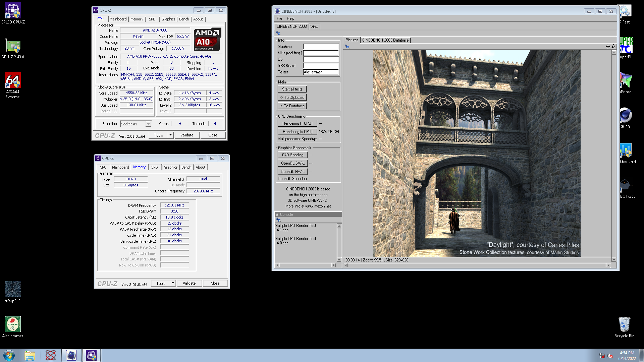Image resolution: width=644 pixels, height=362 pixels.
Task: Click the picture viewer's vertical scrollbar up arrow
Action: tap(613, 52)
